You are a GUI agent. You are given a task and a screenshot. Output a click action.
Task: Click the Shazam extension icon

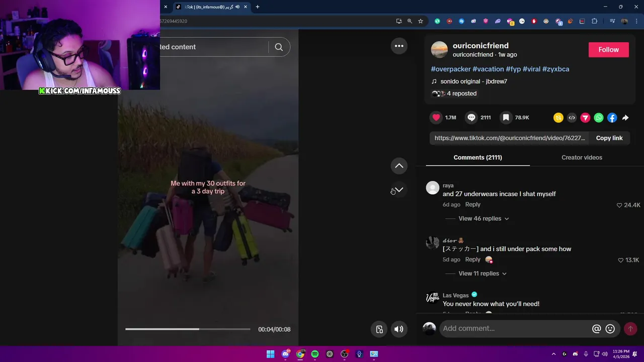[461, 21]
